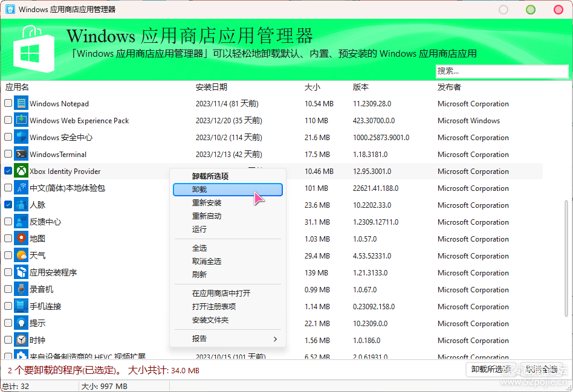Click the 卸载所选项 button at bottom
573x392 pixels.
(x=490, y=369)
